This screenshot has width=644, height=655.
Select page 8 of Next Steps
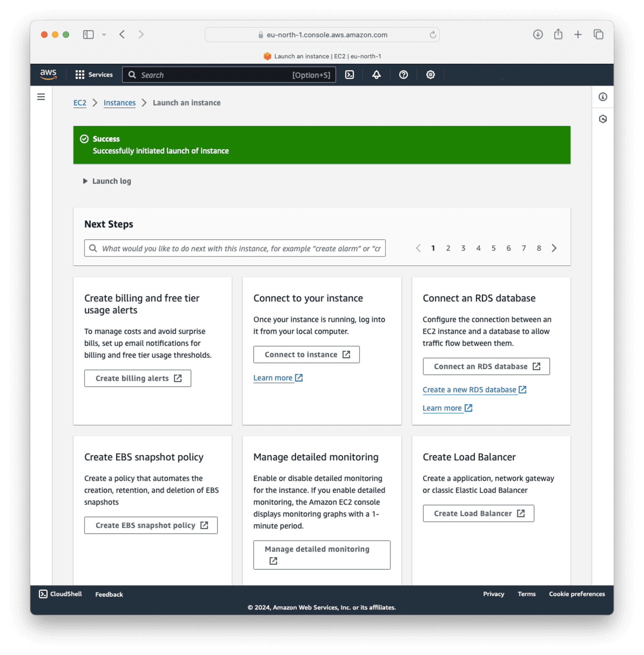(x=539, y=248)
